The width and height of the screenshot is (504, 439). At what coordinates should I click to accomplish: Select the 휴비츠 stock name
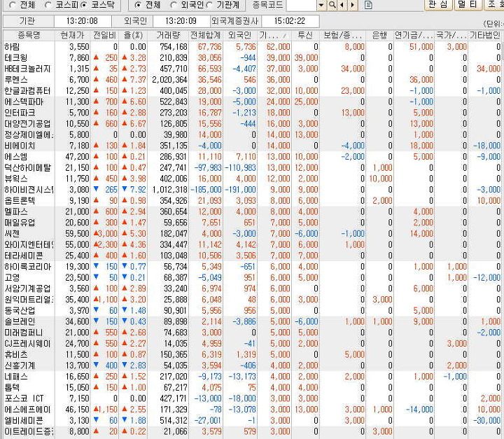pyautogui.click(x=16, y=354)
